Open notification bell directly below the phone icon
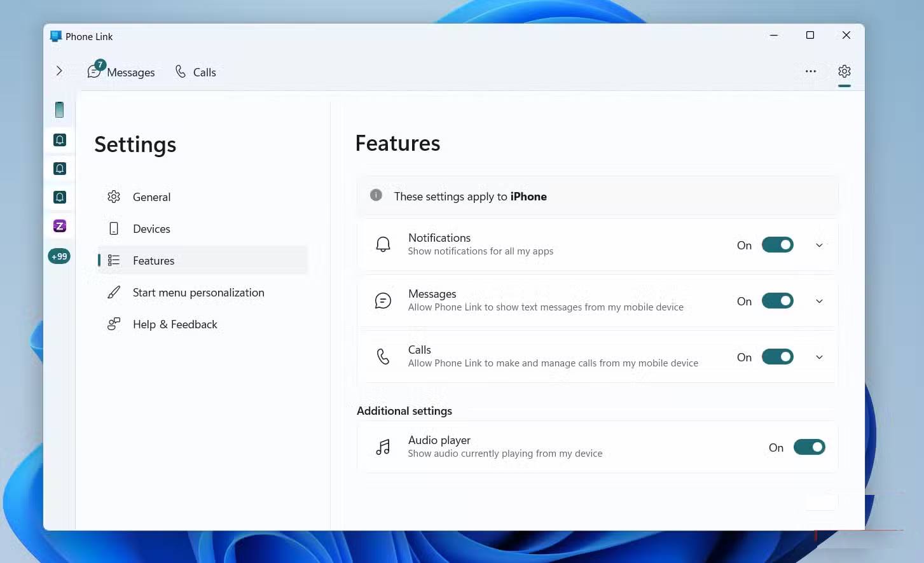The width and height of the screenshot is (924, 563). 60,140
